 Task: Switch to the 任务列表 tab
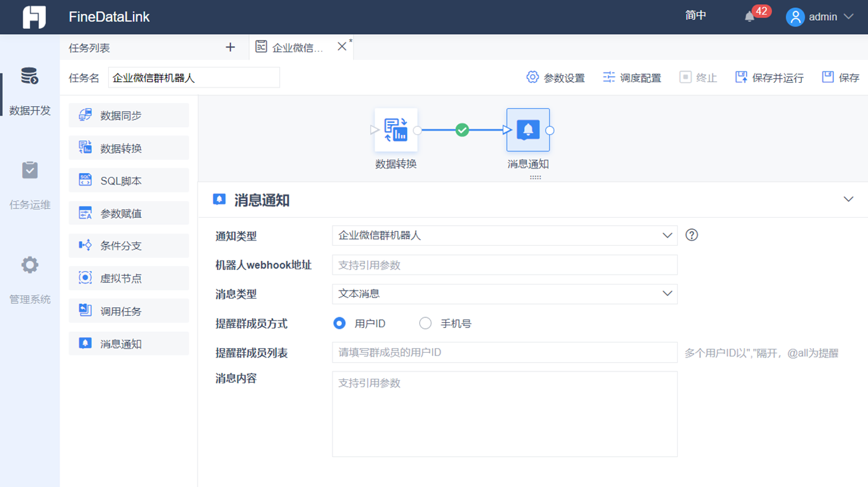[x=89, y=48]
